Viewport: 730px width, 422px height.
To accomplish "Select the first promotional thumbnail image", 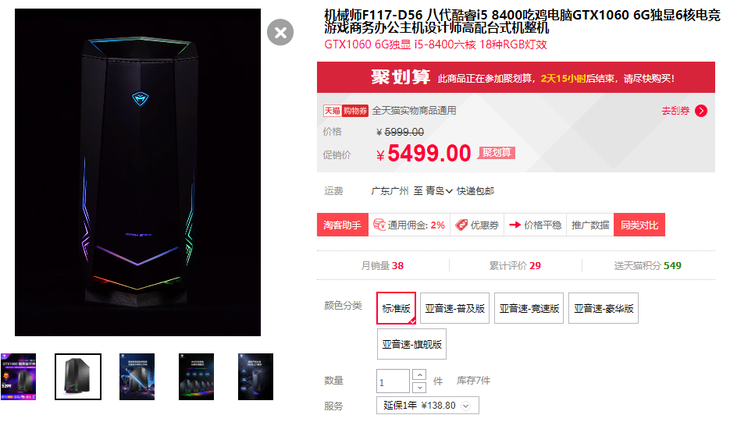I will point(18,376).
